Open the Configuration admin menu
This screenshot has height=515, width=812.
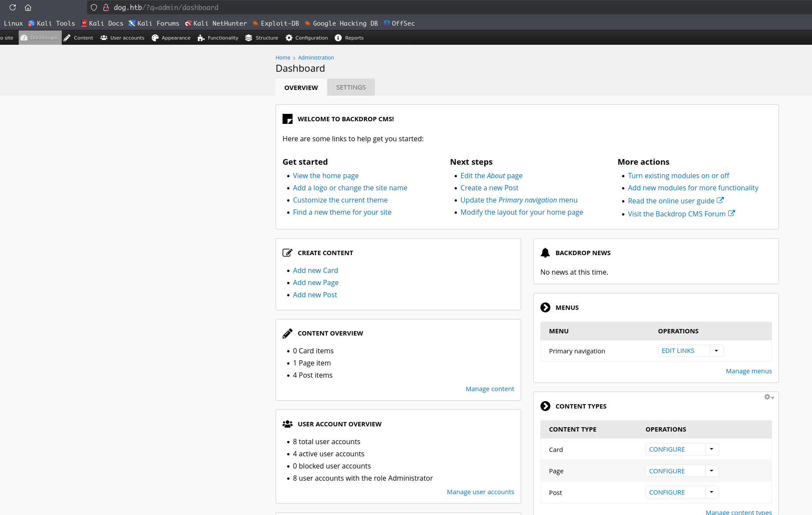(x=307, y=38)
